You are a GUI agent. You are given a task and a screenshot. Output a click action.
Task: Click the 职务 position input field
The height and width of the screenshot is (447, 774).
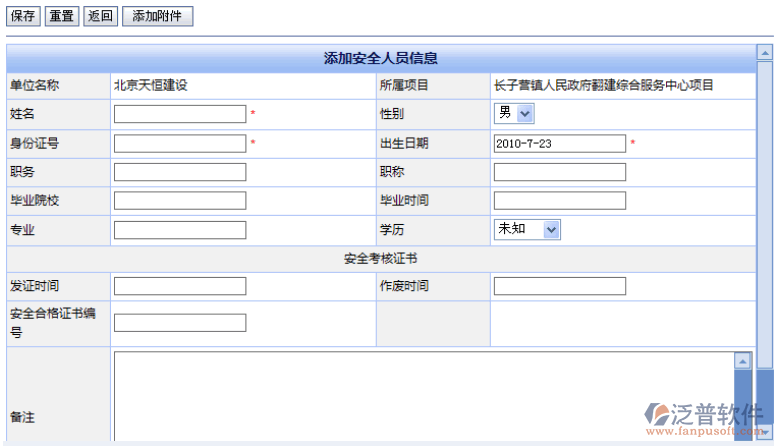coord(180,172)
